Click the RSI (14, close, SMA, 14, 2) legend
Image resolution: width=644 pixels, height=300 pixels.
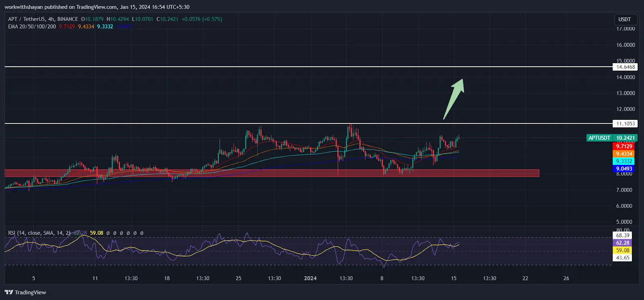point(39,233)
